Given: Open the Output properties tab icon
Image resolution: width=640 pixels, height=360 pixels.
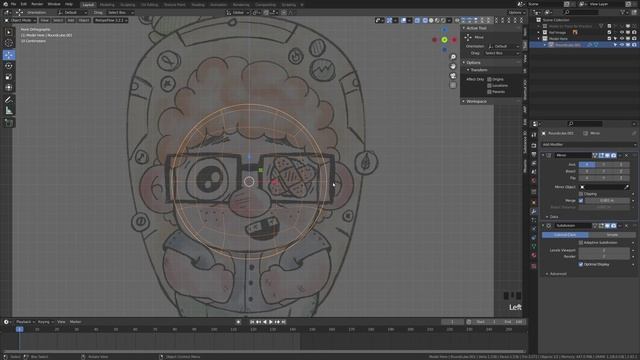Looking at the screenshot, I should [x=533, y=154].
